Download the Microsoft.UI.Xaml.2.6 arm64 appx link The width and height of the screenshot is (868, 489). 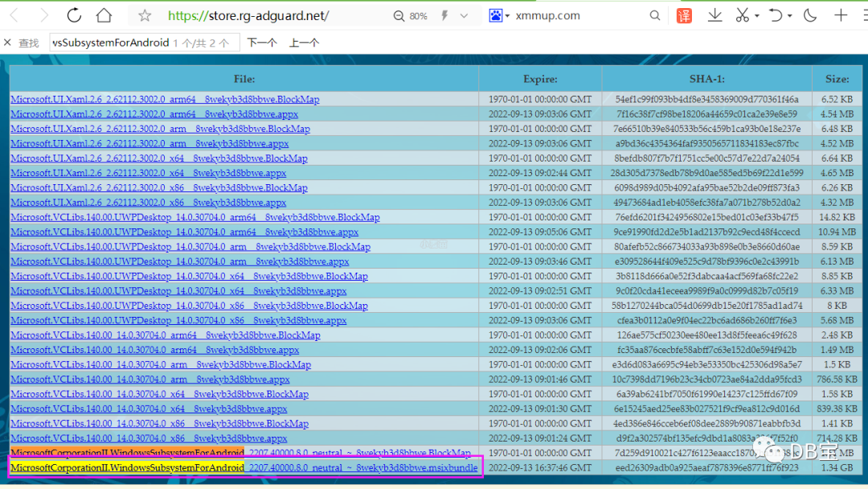[154, 114]
